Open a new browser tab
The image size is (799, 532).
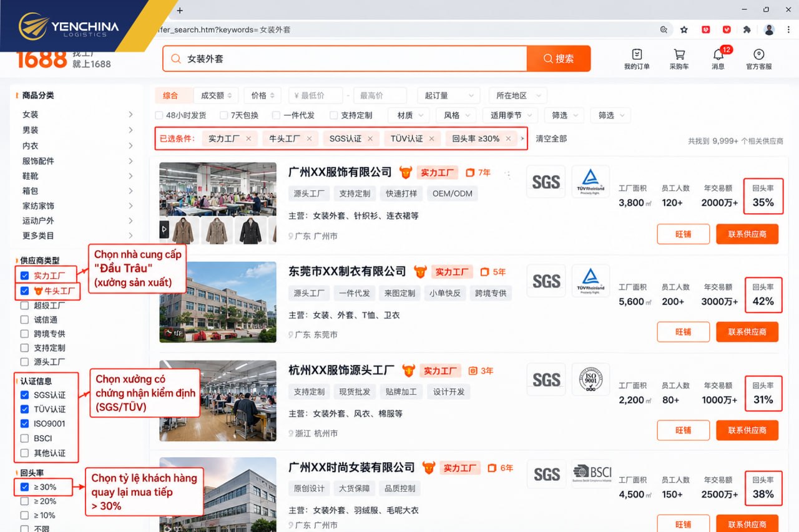pyautogui.click(x=180, y=10)
